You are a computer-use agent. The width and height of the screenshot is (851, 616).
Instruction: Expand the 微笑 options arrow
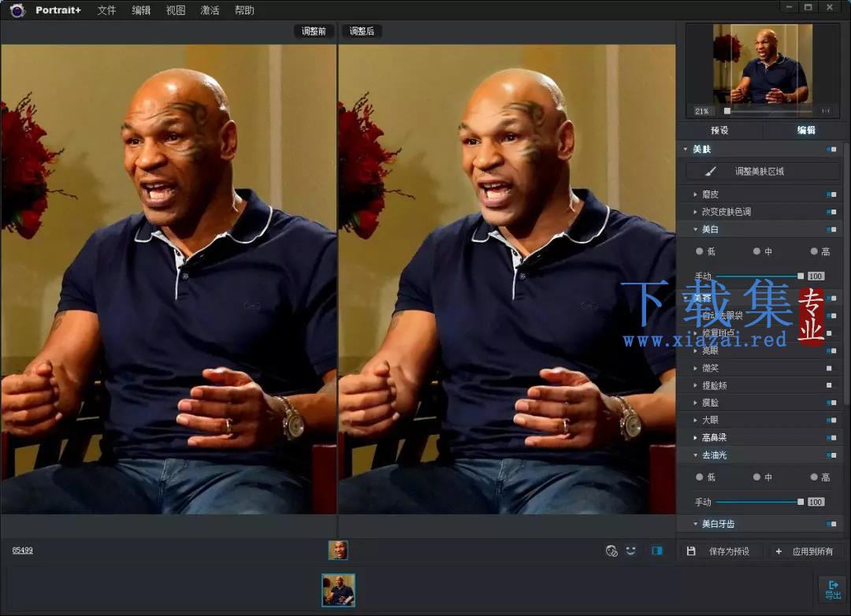[x=695, y=368]
